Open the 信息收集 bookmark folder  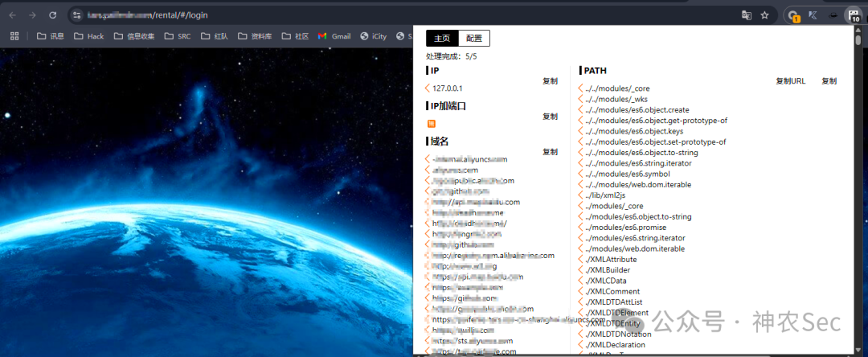click(x=134, y=36)
